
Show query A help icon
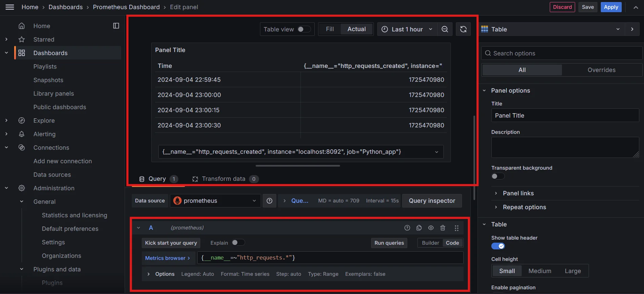coord(407,228)
